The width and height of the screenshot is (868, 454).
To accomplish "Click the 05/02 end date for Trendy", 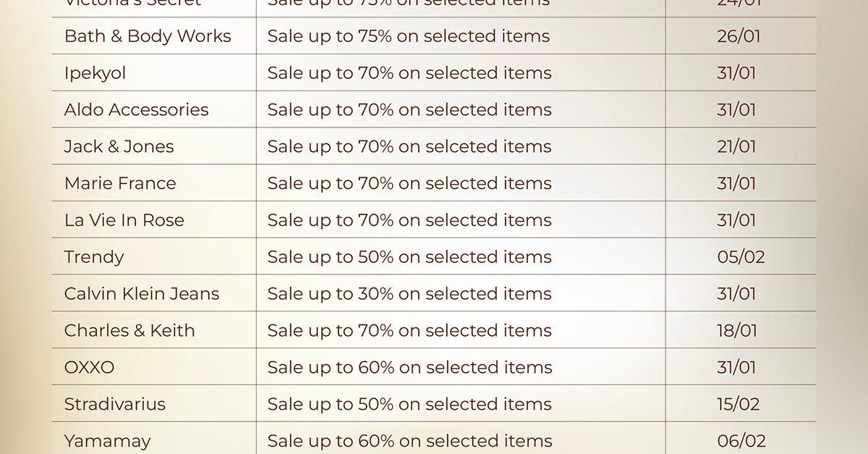I will [x=741, y=257].
